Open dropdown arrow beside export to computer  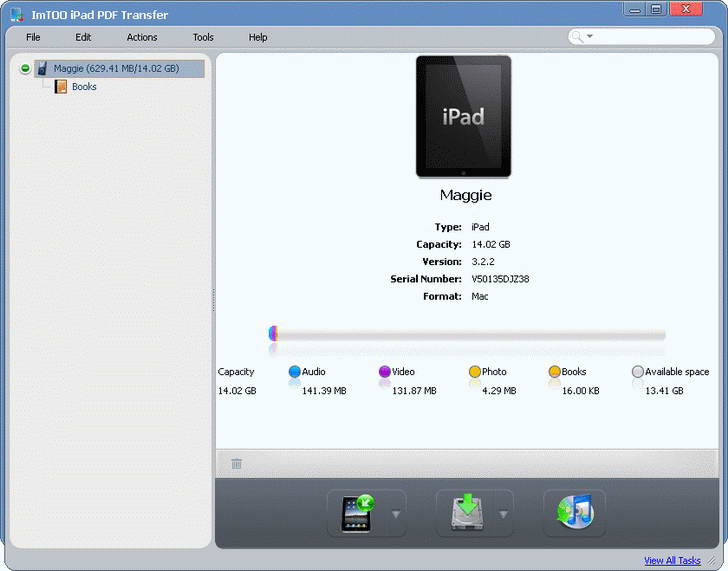(503, 515)
